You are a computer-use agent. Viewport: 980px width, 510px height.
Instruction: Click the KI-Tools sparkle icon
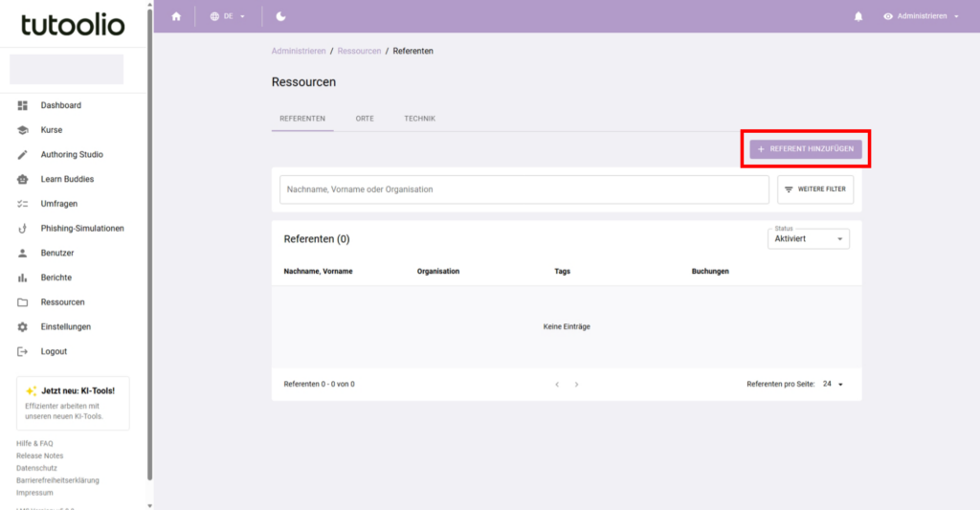pyautogui.click(x=31, y=390)
